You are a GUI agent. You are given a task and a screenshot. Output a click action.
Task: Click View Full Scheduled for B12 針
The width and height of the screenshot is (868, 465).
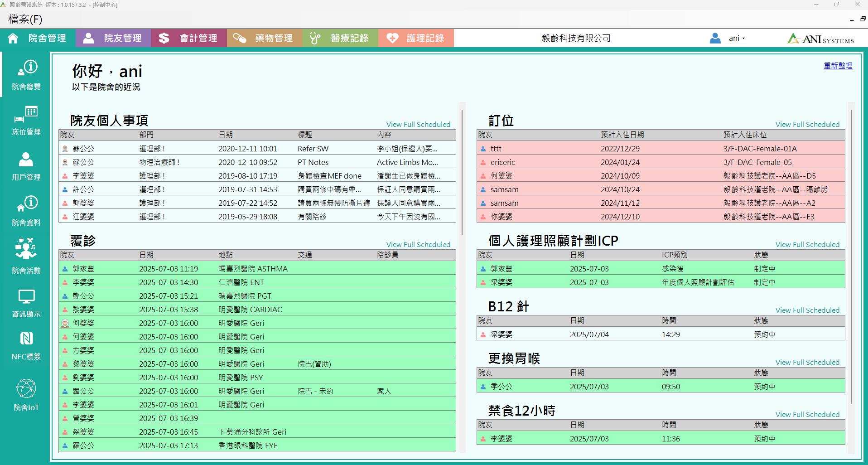(x=807, y=310)
